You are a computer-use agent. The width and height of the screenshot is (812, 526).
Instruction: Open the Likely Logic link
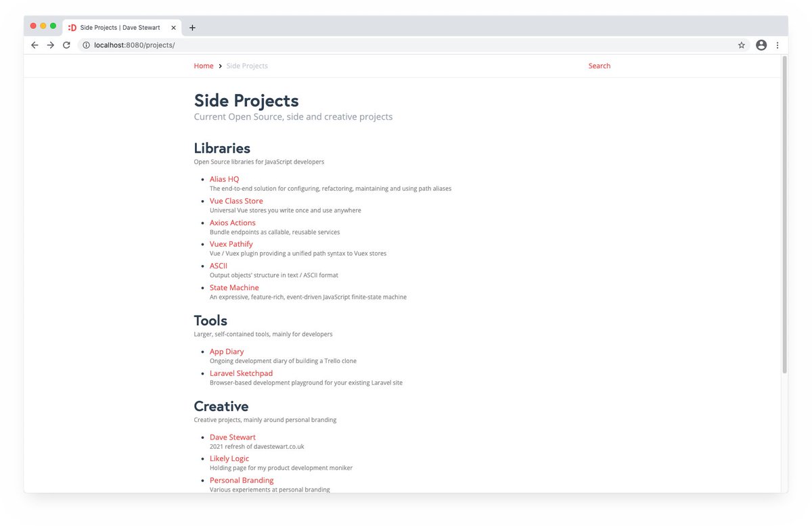coord(229,458)
